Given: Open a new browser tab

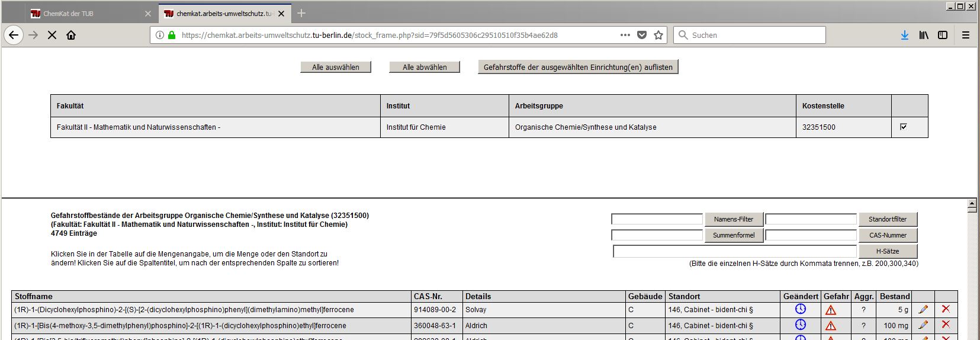Looking at the screenshot, I should tap(301, 13).
